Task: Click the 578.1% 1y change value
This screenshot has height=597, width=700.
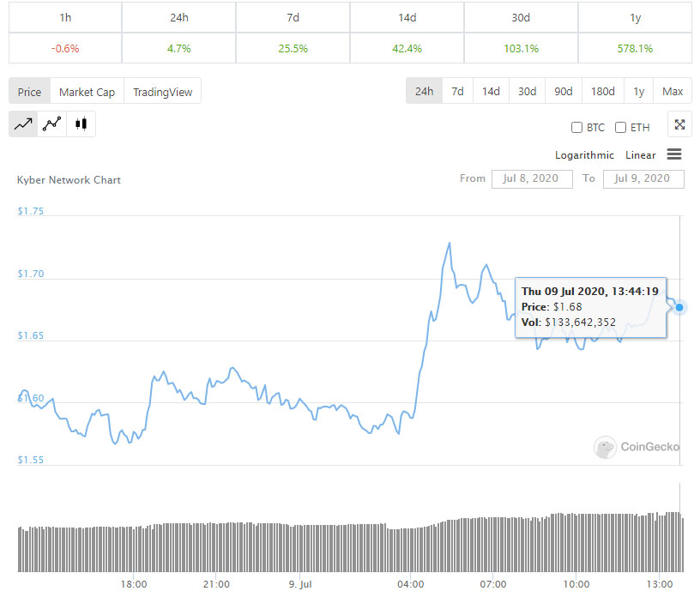Action: [x=635, y=48]
